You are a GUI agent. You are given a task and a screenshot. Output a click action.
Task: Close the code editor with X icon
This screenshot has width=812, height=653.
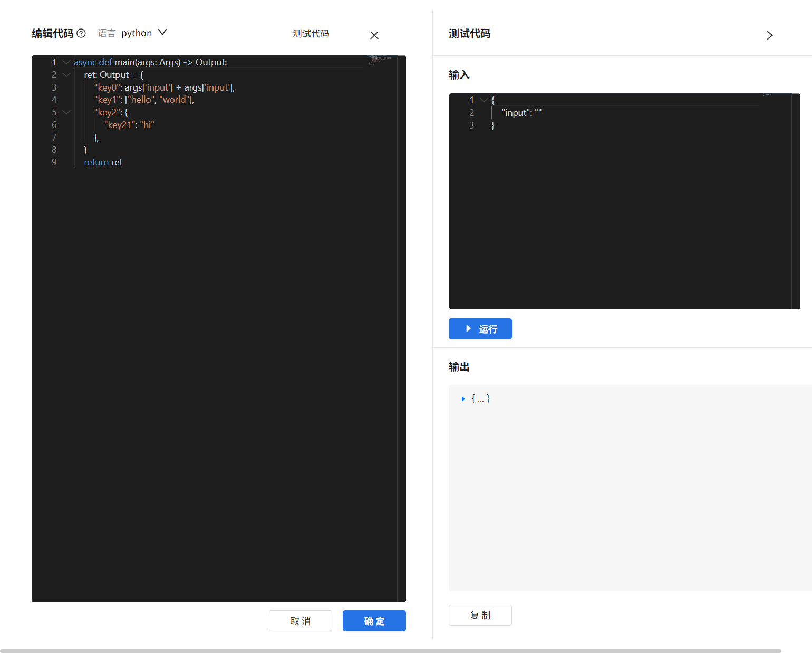click(374, 35)
